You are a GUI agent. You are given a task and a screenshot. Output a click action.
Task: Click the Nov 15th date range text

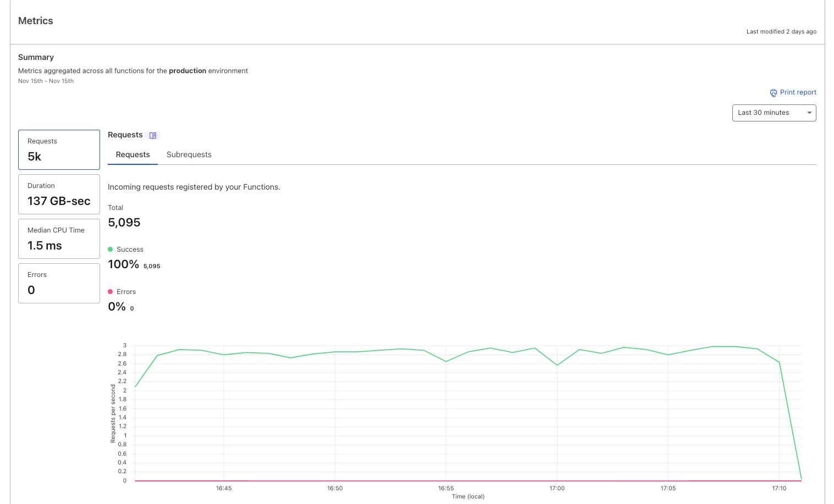pyautogui.click(x=46, y=81)
